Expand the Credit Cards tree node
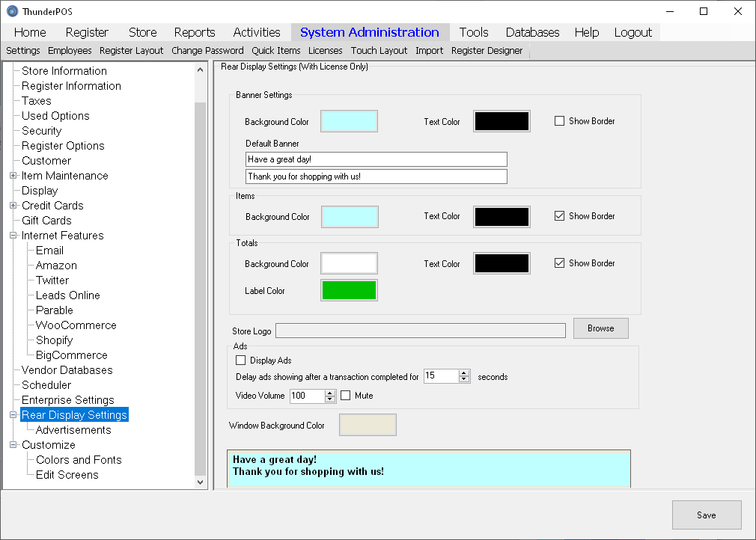The image size is (756, 540). [x=13, y=206]
